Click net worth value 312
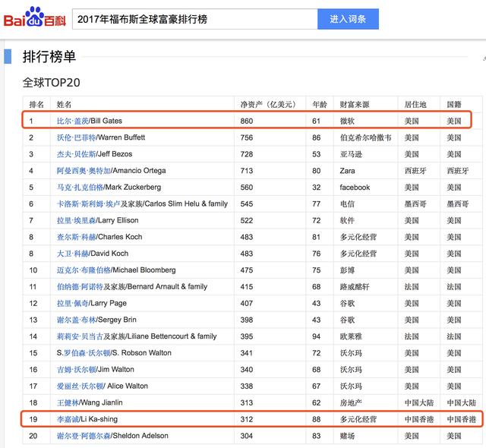The width and height of the screenshot is (486, 448). pos(246,419)
